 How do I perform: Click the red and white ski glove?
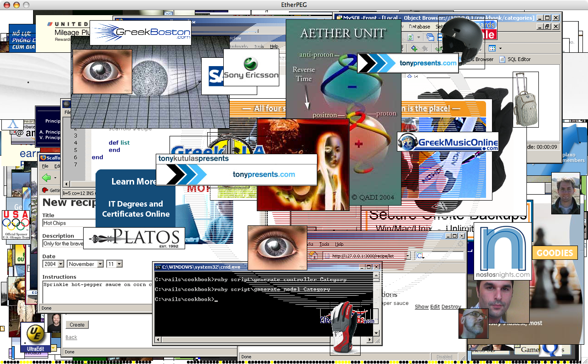[x=345, y=328]
